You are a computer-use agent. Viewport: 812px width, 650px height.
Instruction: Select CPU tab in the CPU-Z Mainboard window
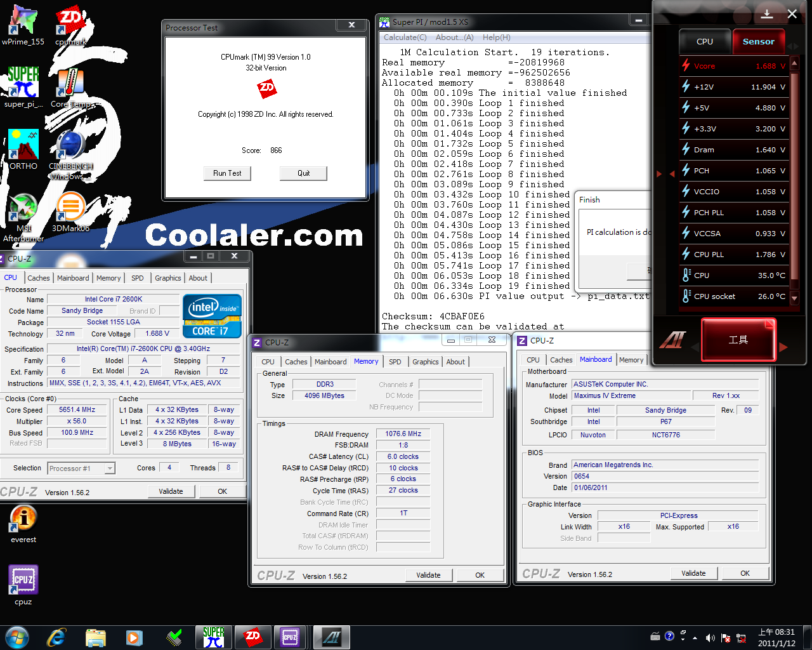534,360
